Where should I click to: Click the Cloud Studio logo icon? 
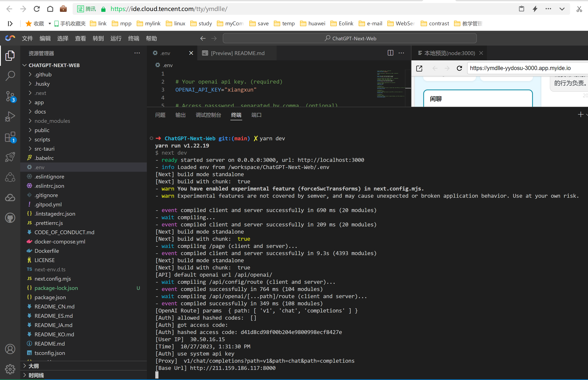[x=10, y=38]
